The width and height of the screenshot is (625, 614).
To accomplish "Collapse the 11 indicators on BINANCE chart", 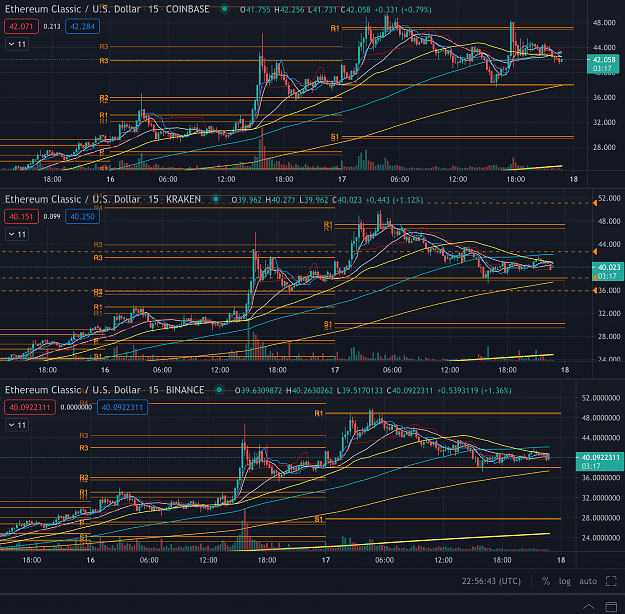I will coord(17,425).
